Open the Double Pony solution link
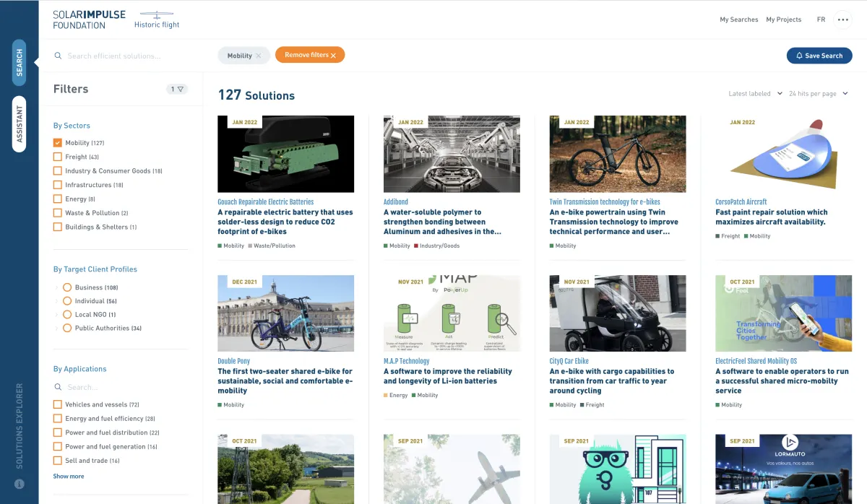 [234, 361]
